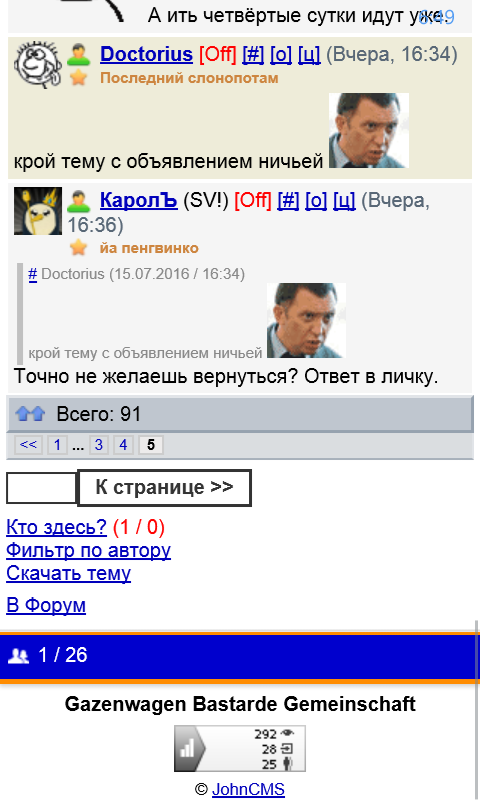Click the page number input field
480x800 pixels.
pyautogui.click(x=41, y=488)
